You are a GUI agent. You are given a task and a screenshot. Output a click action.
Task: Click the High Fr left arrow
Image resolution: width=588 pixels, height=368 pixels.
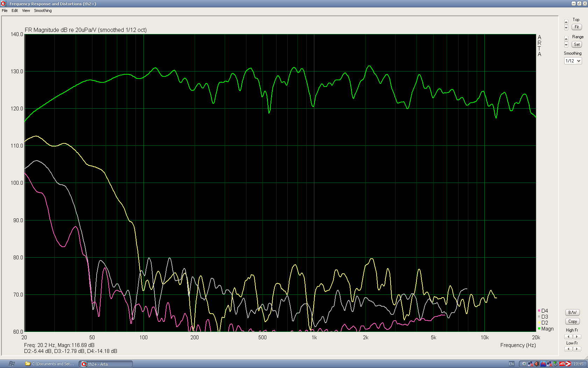(569, 337)
